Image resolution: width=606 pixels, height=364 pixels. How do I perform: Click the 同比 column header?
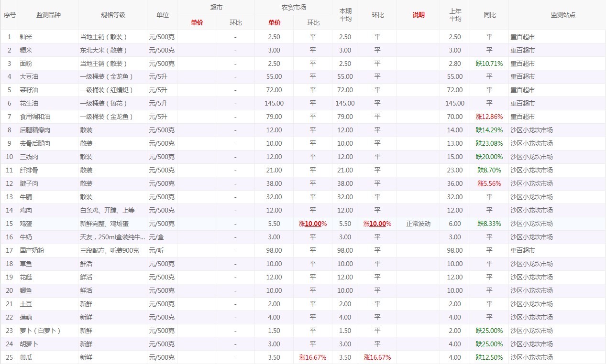click(489, 15)
